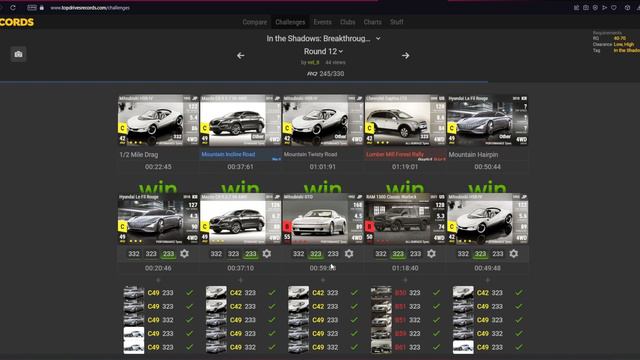Open the Chevrolet Captiva opponent card
The height and width of the screenshot is (360, 640).
(405, 120)
